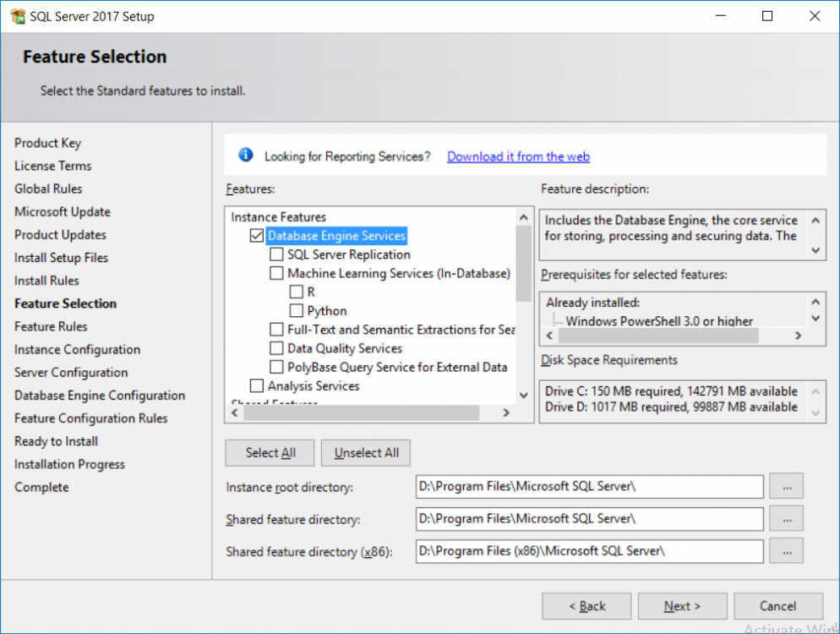The height and width of the screenshot is (634, 840).
Task: Browse for Shared feature directory (x86)
Action: pos(787,551)
